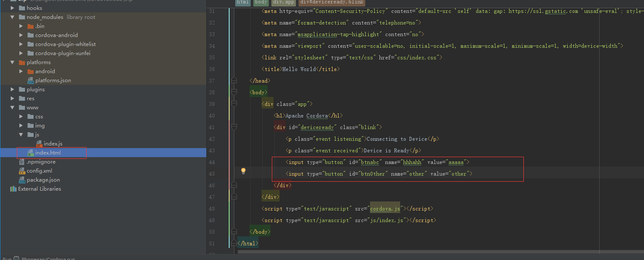Select External Libraries node label
Image resolution: width=644 pixels, height=260 pixels.
click(x=40, y=189)
